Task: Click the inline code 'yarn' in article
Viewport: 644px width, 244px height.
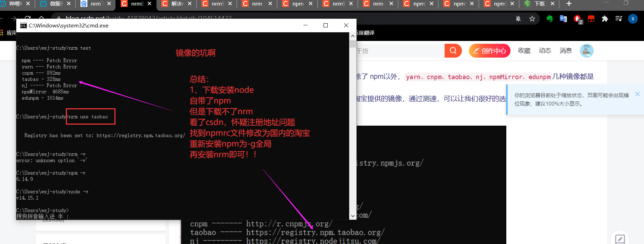Action: pyautogui.click(x=413, y=77)
